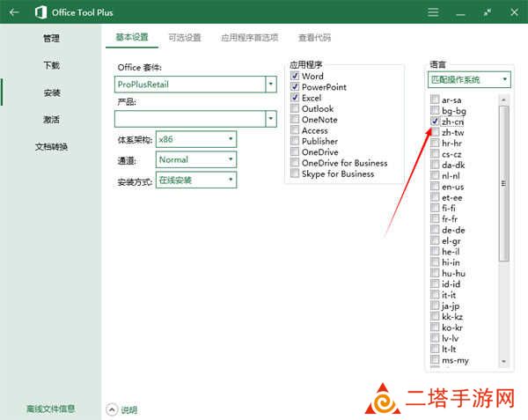Check the hr-hr language checkbox
This screenshot has height=420, width=528.
coord(435,143)
